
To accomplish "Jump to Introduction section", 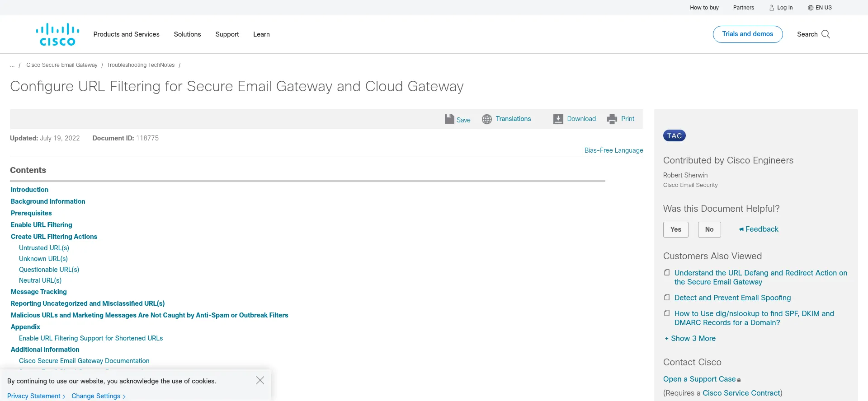I will [x=29, y=190].
